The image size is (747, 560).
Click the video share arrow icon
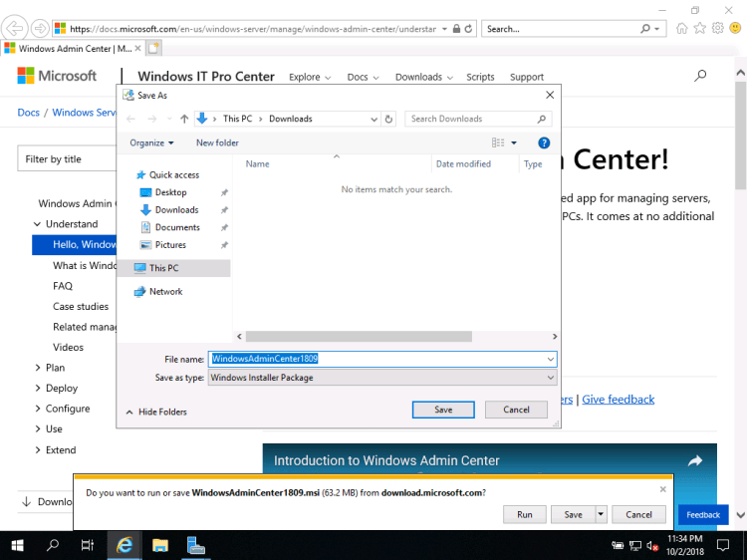tap(694, 460)
